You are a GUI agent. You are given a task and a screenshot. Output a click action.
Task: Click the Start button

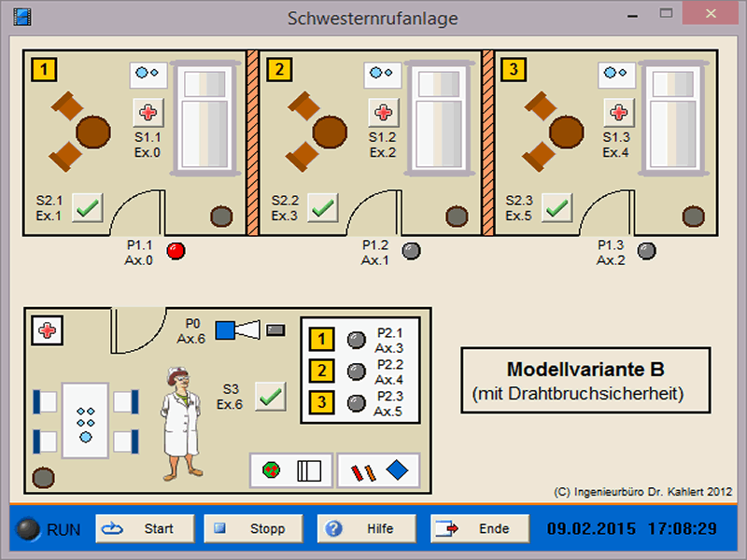tap(145, 529)
